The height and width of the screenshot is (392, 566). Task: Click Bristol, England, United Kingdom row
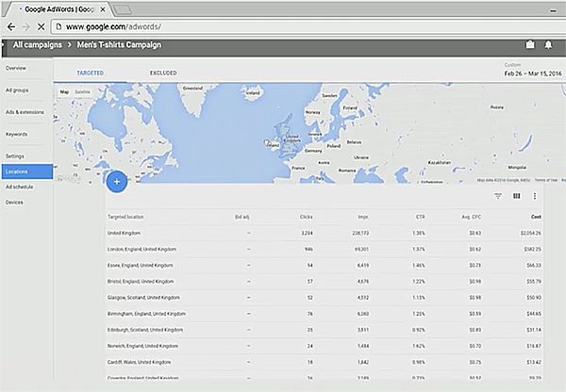(x=325, y=282)
